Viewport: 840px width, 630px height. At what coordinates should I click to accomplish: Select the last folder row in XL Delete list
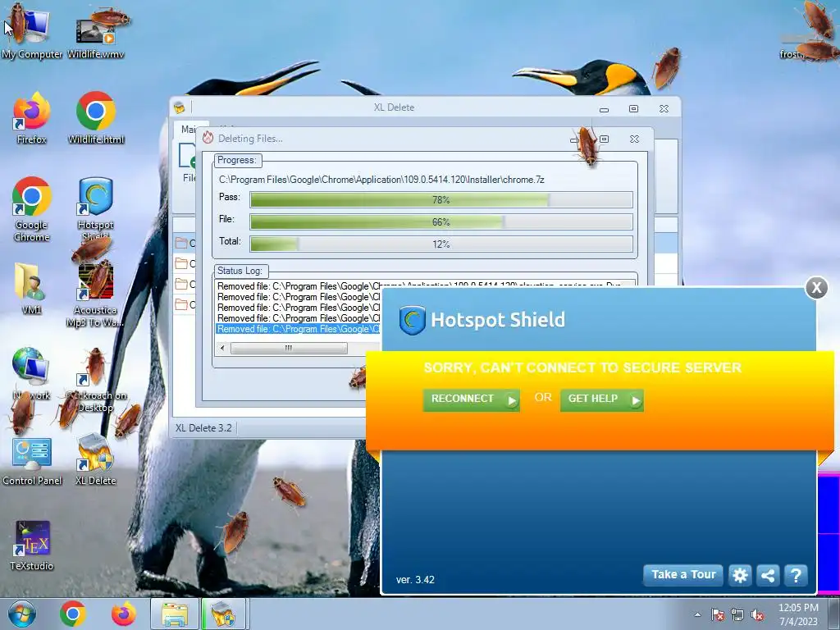pos(185,305)
